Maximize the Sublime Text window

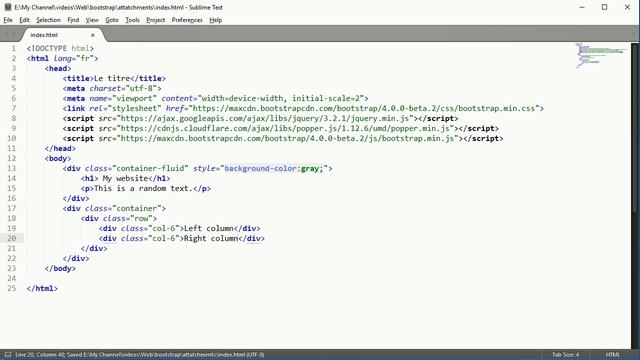coord(604,7)
